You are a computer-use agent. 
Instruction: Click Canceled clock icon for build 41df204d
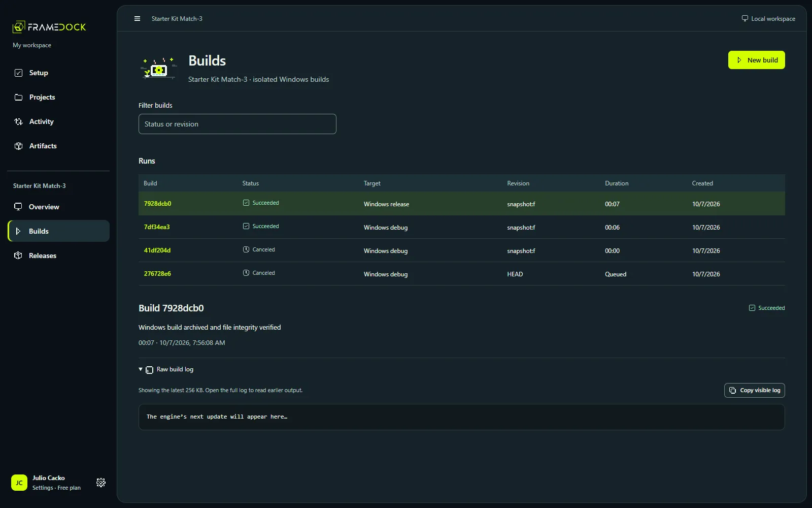tap(246, 249)
